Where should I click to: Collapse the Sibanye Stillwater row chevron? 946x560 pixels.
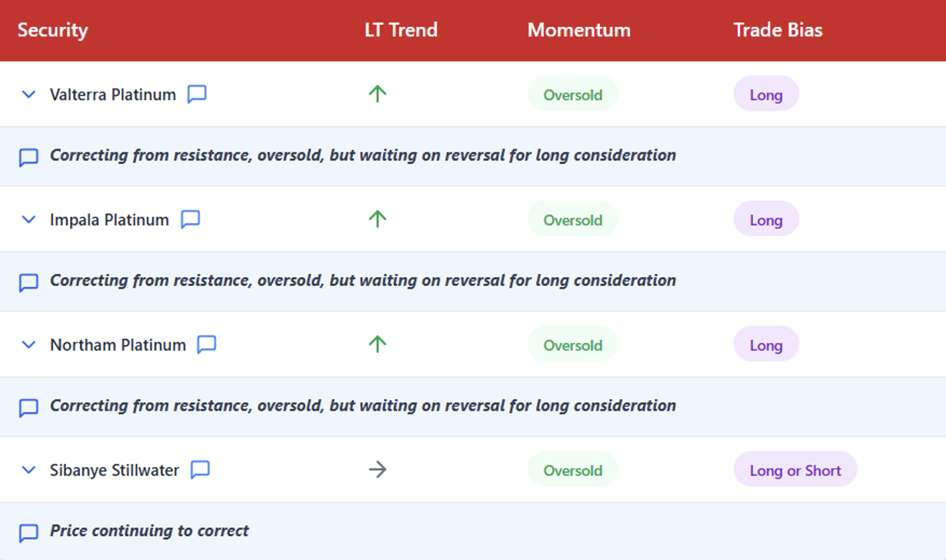coord(28,469)
